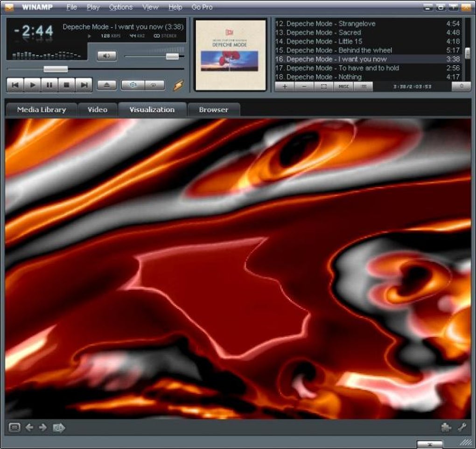This screenshot has height=449, width=476.
Task: Click the previous track button
Action: (15, 85)
